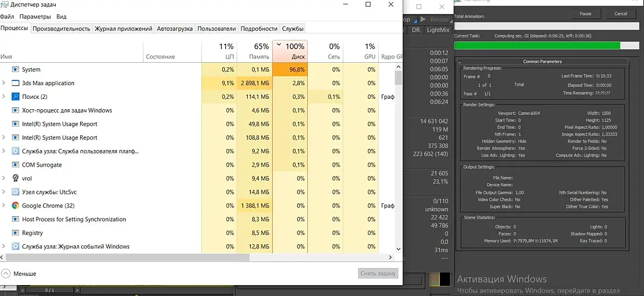This screenshot has width=644, height=296.
Task: Select the vrol process icon
Action: coord(16,179)
